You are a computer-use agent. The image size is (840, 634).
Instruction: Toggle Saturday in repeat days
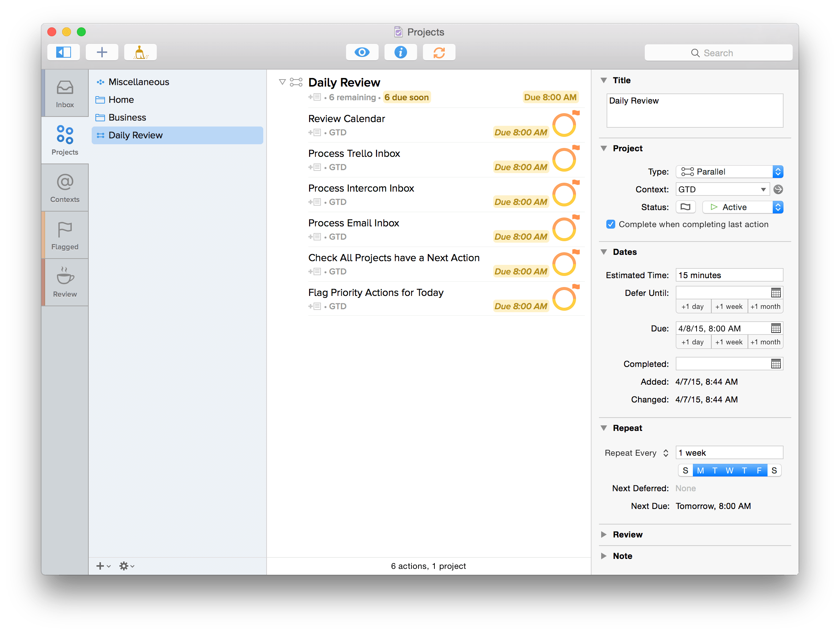[x=774, y=471]
